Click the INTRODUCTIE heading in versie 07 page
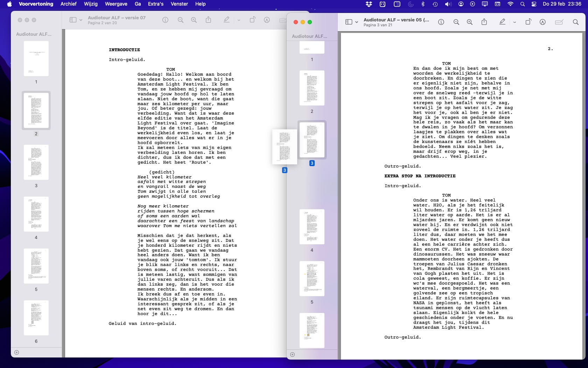588x368 pixels. point(124,50)
